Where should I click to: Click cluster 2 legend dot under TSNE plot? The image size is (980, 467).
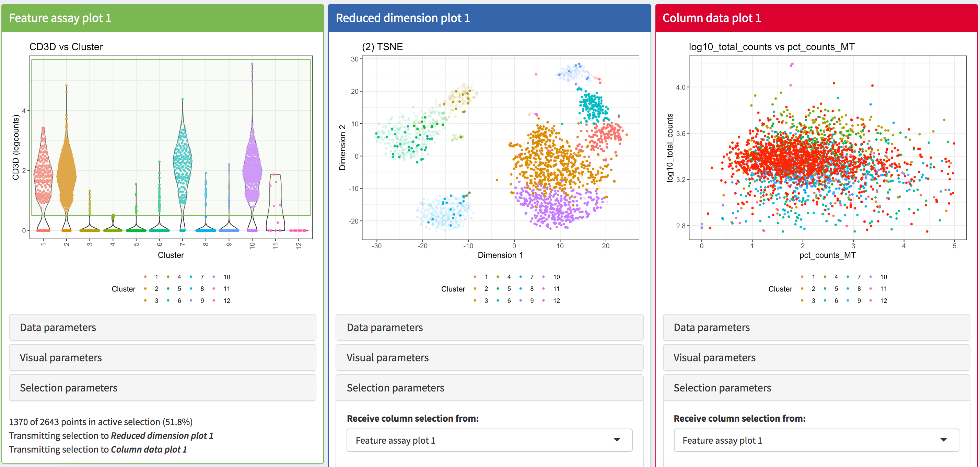tap(475, 289)
